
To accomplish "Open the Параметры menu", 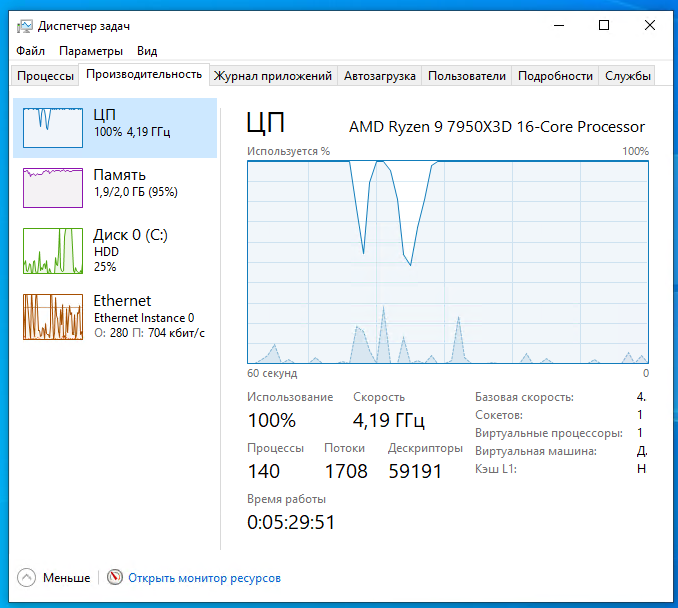I will click(x=91, y=51).
